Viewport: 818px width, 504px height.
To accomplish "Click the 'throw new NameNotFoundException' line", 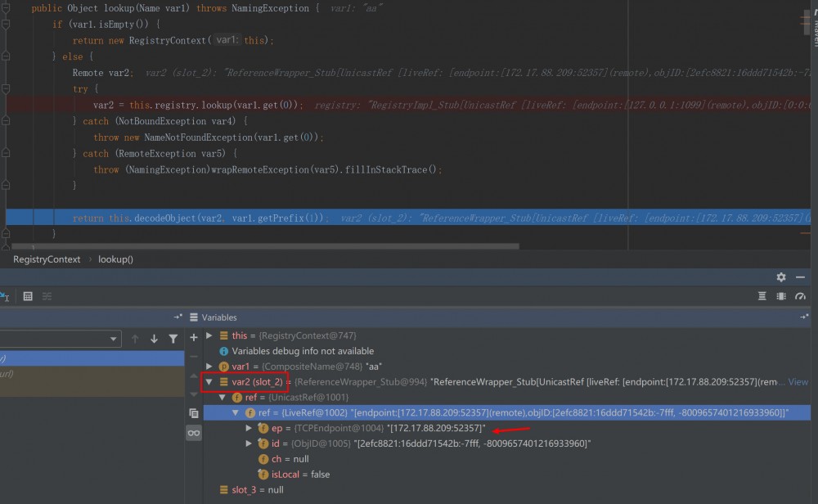I will click(209, 137).
